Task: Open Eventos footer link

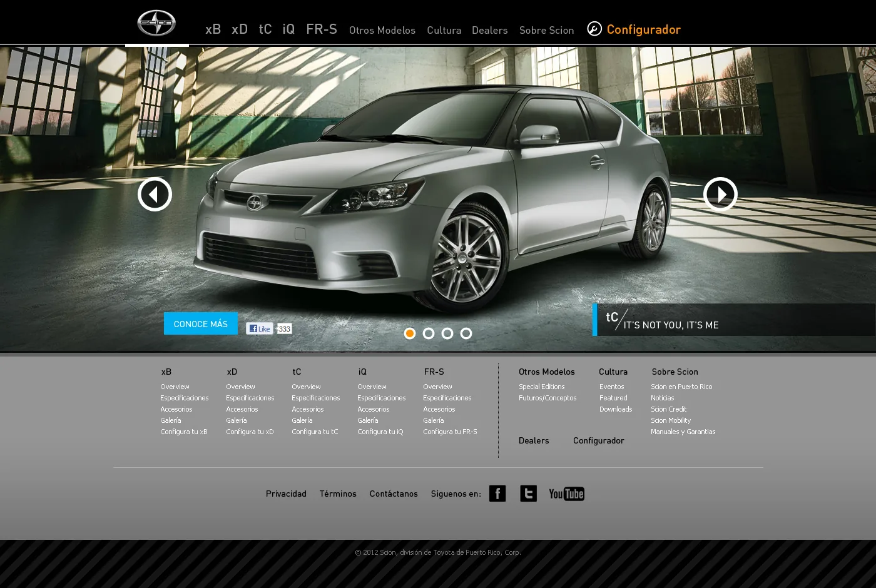Action: pos(612,387)
